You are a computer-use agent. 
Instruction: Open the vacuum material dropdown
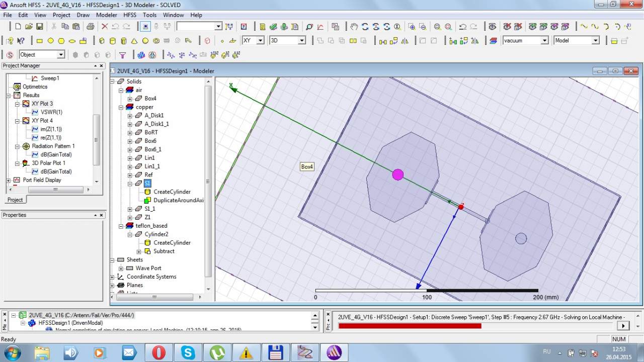pyautogui.click(x=544, y=41)
